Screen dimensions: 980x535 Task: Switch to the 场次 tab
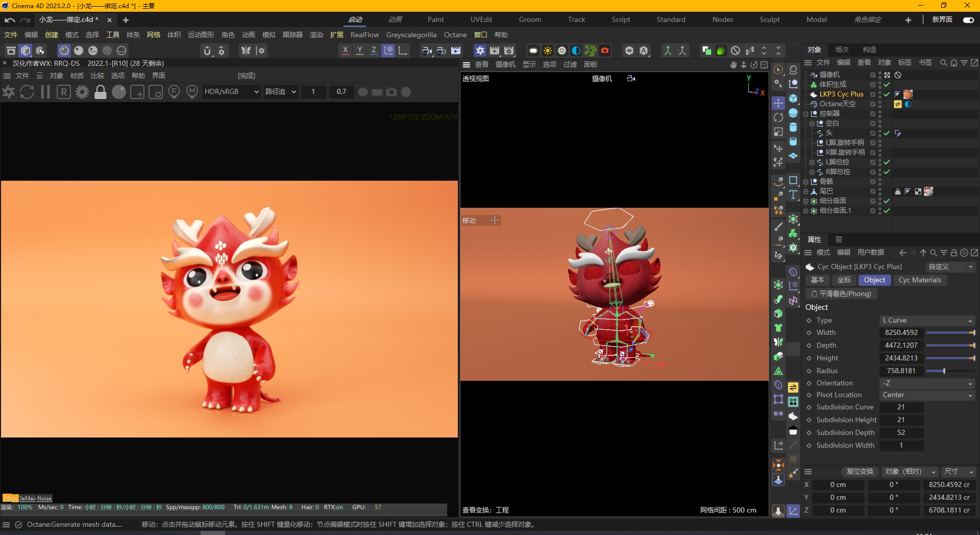pos(842,50)
